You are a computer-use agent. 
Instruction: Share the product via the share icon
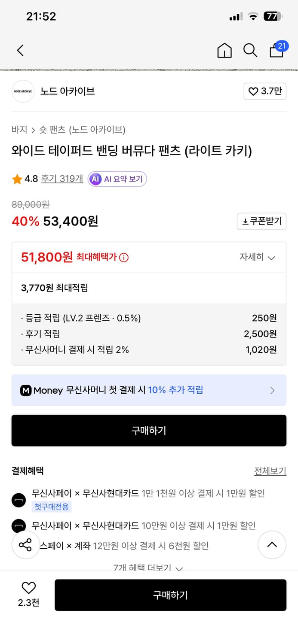click(x=26, y=544)
